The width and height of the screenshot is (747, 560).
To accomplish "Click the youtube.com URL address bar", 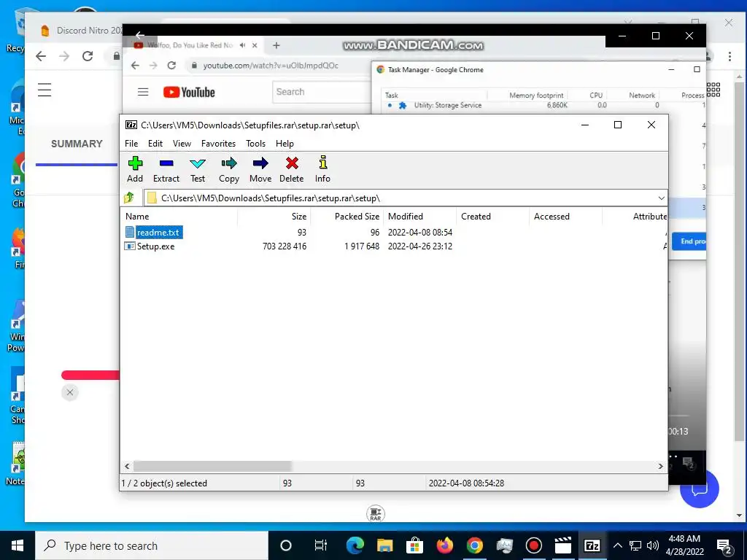I will point(271,65).
